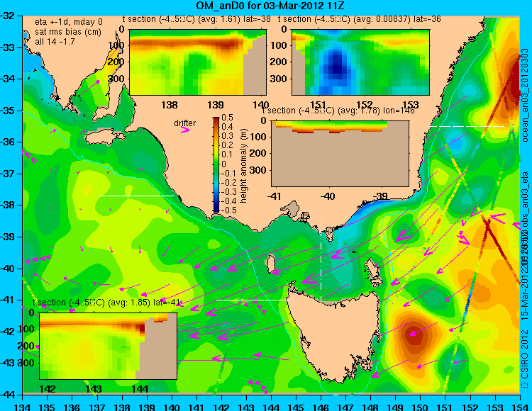The image size is (532, 411).
Task: Click the 'drifter' legend label
Action: (x=185, y=123)
